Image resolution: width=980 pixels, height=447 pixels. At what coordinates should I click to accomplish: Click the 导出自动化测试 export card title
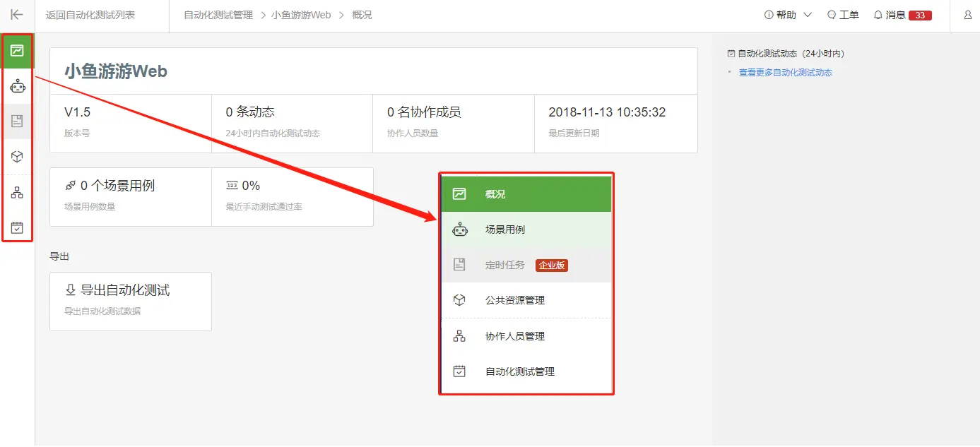pos(125,290)
